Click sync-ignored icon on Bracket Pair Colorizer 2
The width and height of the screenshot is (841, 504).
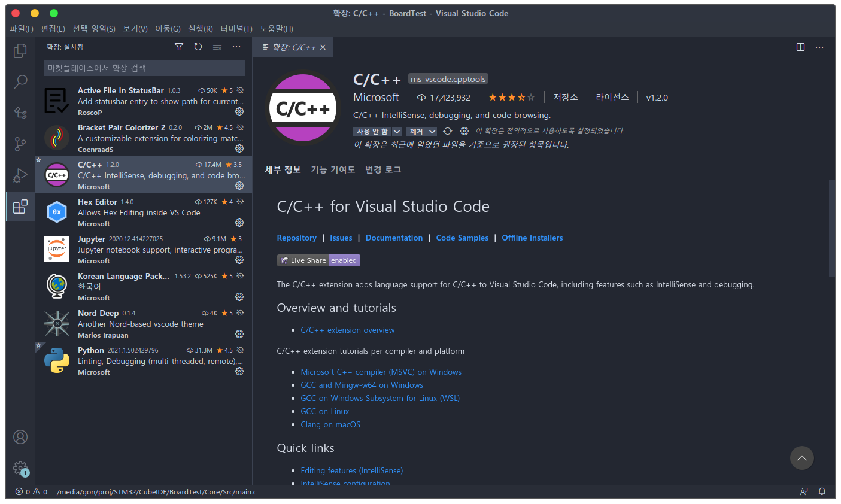coord(240,127)
